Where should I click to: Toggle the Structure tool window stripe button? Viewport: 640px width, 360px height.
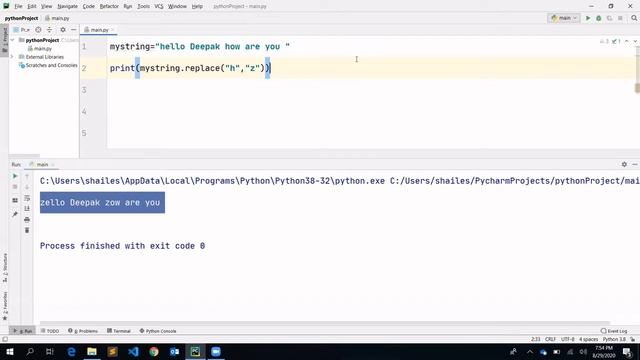click(4, 269)
